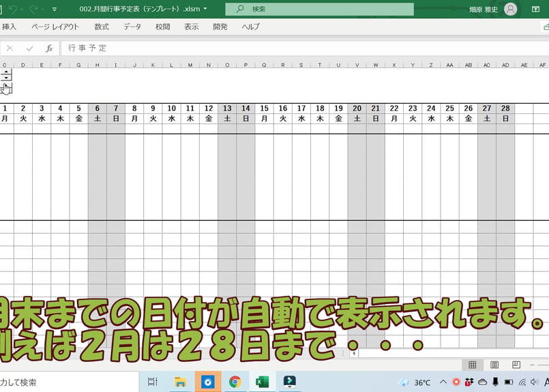This screenshot has width=549, height=392.
Task: Select column header H
Action: click(x=97, y=65)
